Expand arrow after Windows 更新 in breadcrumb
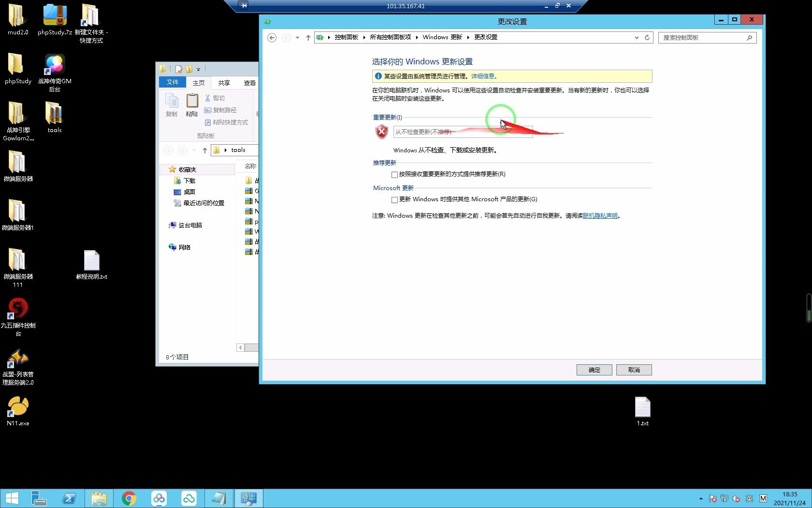Screen dimensions: 812x508 point(468,37)
